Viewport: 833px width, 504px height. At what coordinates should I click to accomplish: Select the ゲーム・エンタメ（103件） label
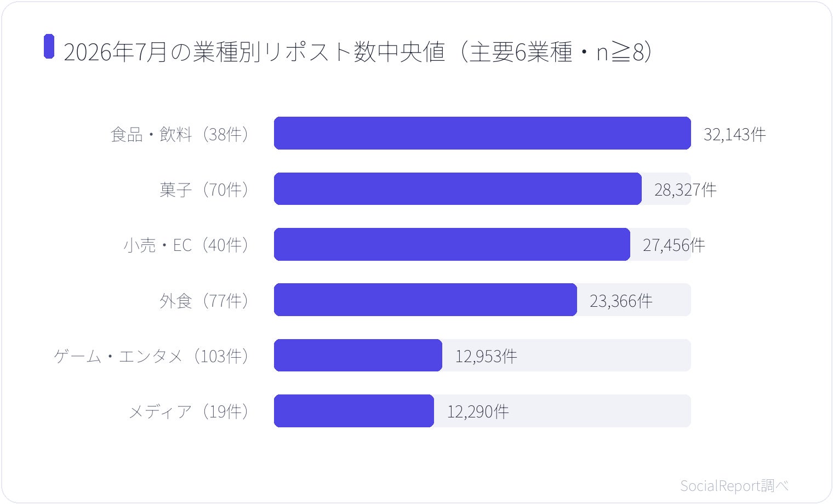tap(153, 356)
